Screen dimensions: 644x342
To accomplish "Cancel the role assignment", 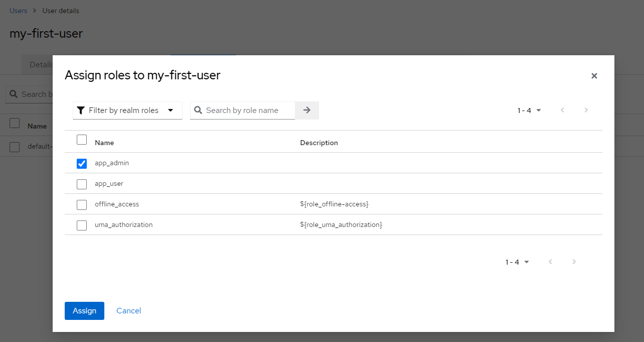I will 128,311.
